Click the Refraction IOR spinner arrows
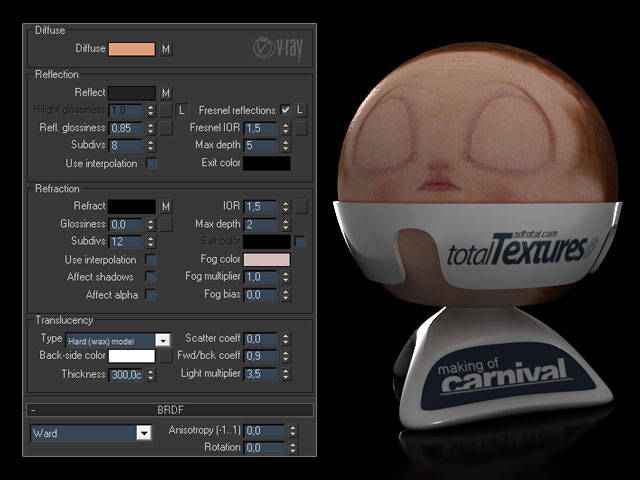 point(286,207)
